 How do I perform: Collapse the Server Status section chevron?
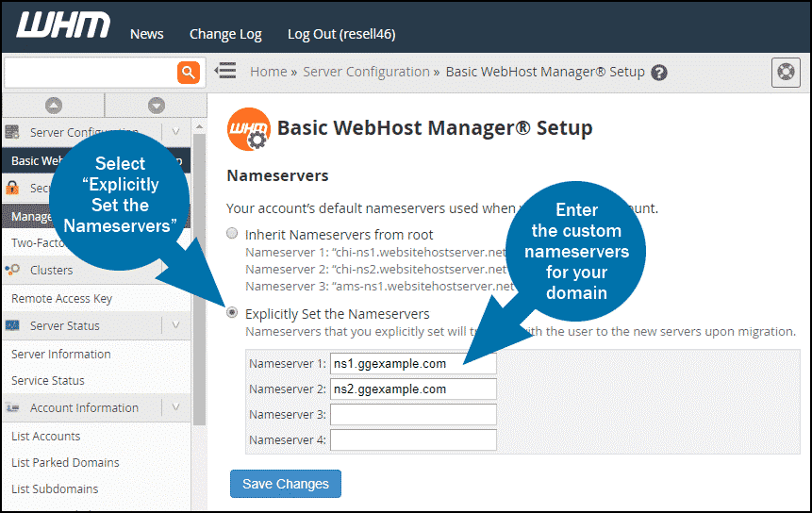click(x=175, y=325)
